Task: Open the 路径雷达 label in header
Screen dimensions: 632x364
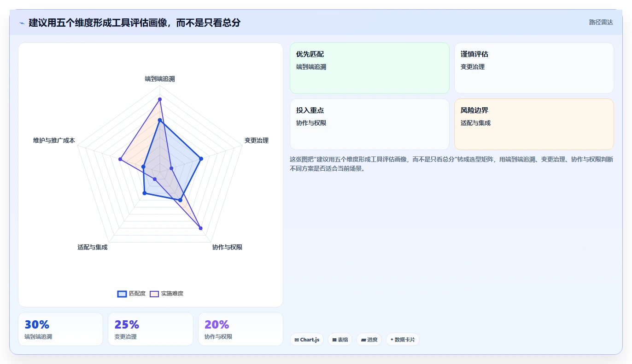Action: coord(601,22)
